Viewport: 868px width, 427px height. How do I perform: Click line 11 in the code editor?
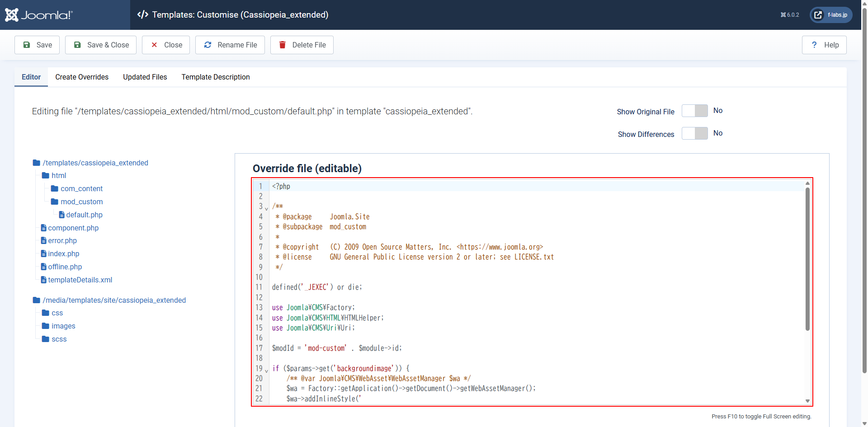(x=316, y=287)
